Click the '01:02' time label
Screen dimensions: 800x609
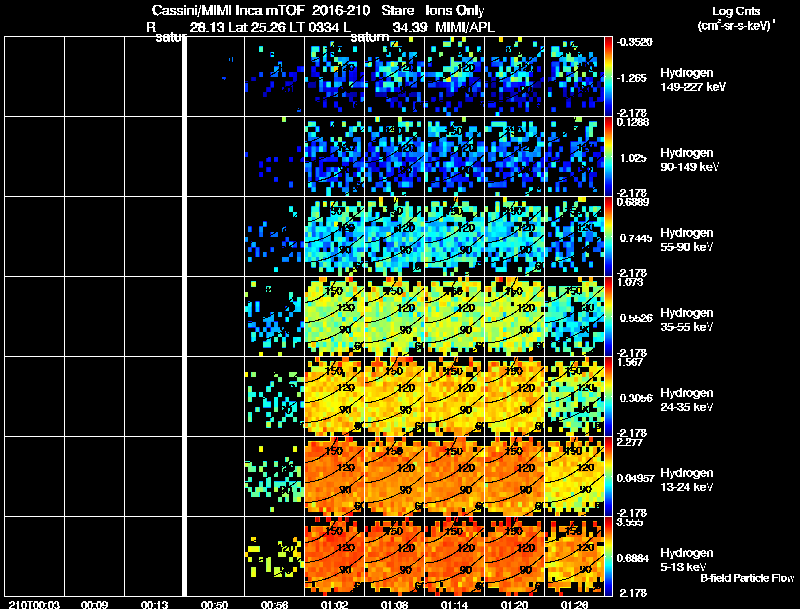pyautogui.click(x=335, y=604)
